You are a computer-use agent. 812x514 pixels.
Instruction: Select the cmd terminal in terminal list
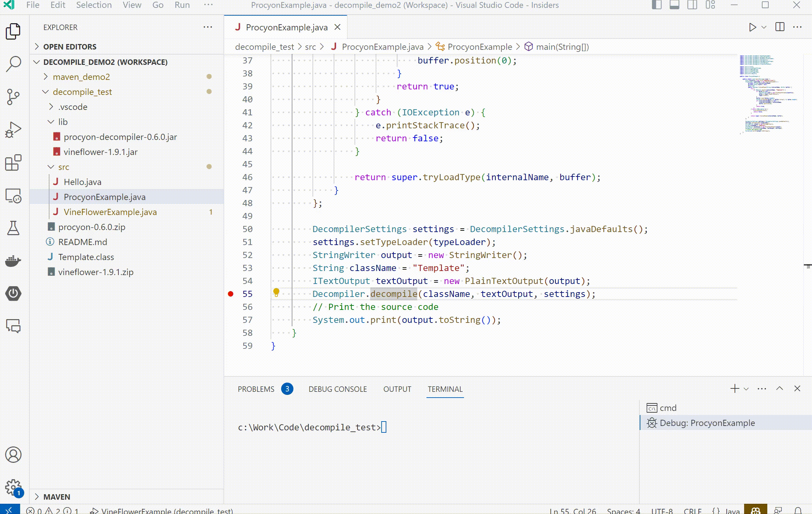point(726,408)
